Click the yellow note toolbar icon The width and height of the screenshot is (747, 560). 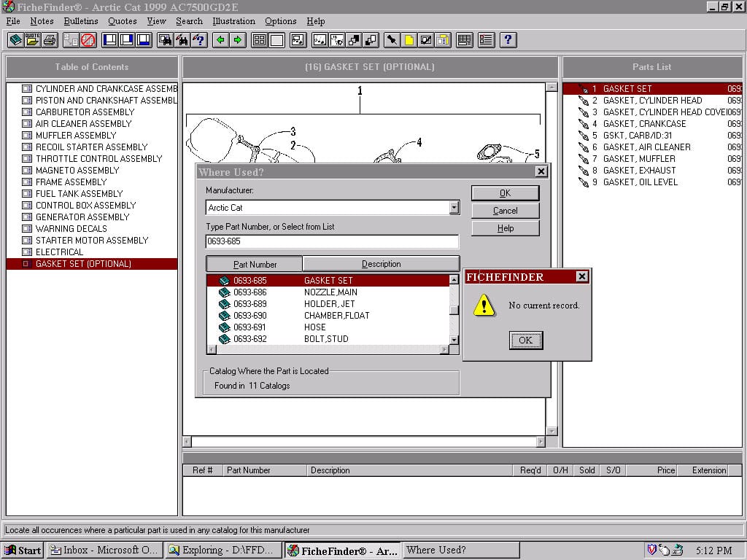409,40
